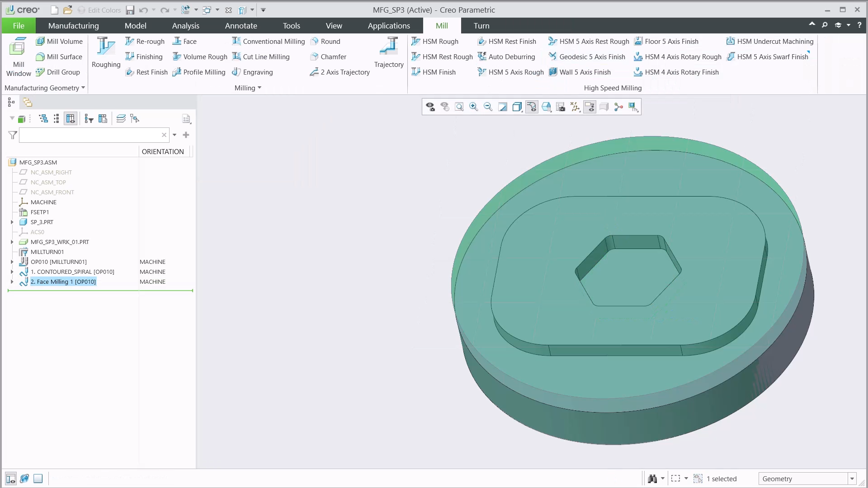The width and height of the screenshot is (868, 488).
Task: Click the Model Tree tab icon
Action: click(11, 103)
